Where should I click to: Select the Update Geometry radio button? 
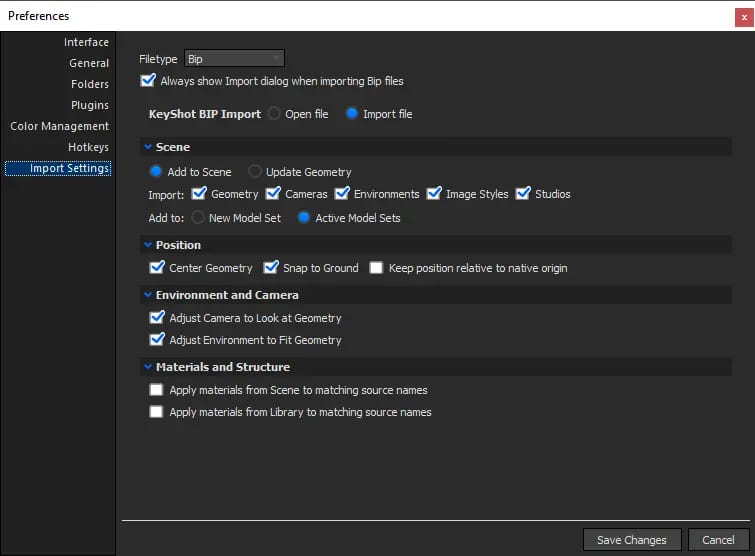click(254, 171)
